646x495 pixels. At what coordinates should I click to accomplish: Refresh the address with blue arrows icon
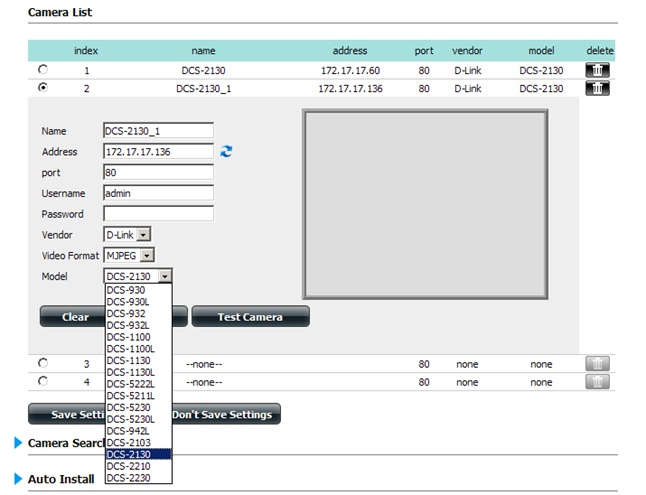coord(226,151)
